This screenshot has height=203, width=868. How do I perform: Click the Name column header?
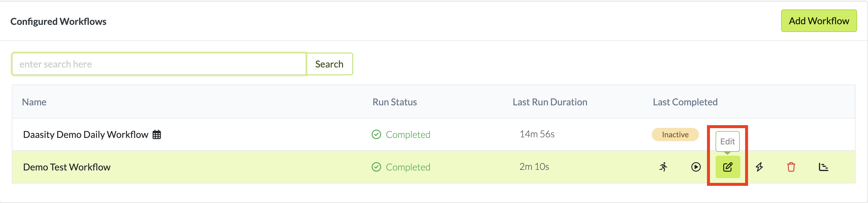click(x=34, y=102)
